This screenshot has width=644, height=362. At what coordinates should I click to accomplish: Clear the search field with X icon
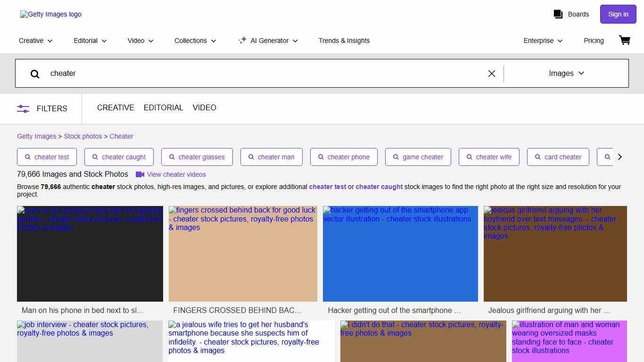[491, 74]
